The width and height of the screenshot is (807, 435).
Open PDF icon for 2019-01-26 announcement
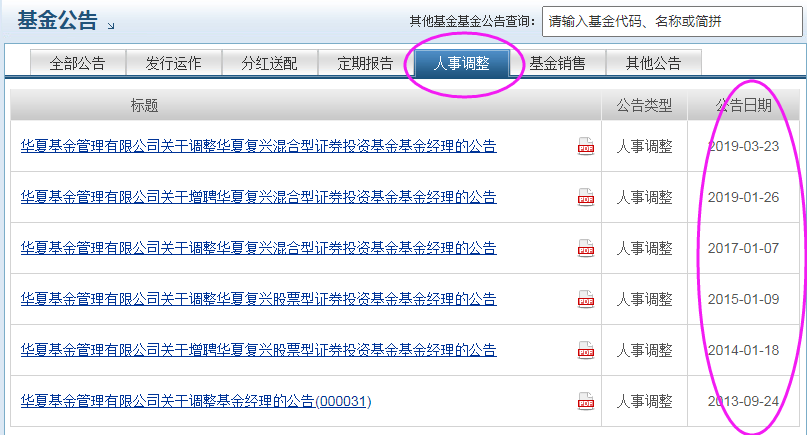[x=586, y=197]
